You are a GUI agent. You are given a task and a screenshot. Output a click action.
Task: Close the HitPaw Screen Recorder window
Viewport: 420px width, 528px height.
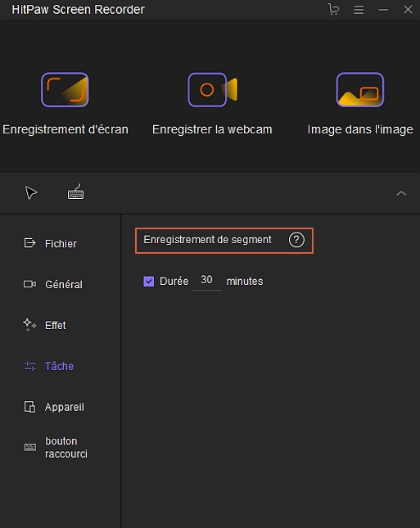coord(408,10)
